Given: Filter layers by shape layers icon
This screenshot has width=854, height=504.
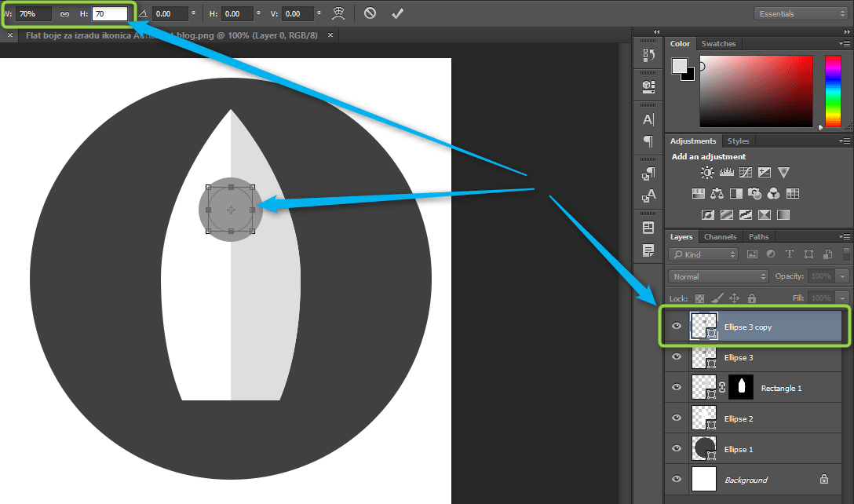Looking at the screenshot, I should point(808,254).
